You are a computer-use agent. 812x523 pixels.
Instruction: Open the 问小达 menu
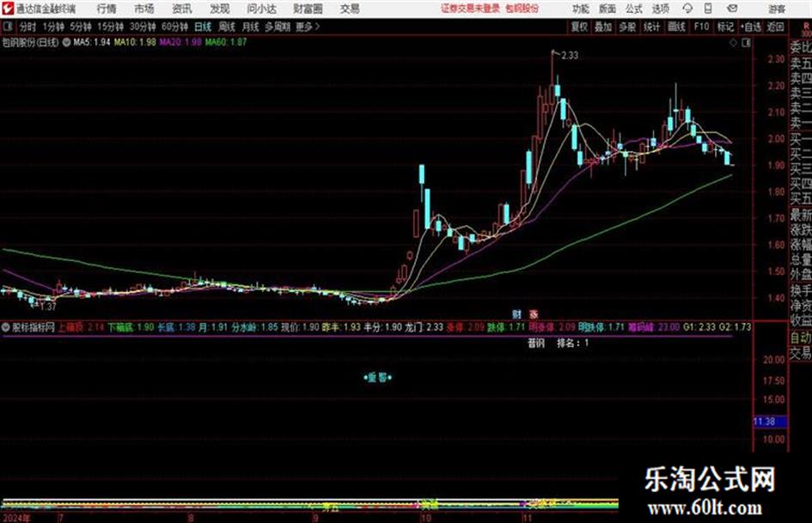pyautogui.click(x=261, y=9)
